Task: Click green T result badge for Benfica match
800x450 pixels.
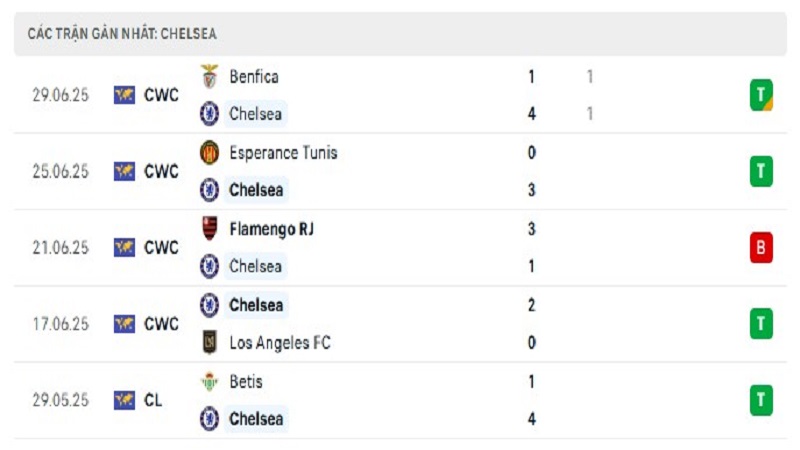Action: click(761, 95)
